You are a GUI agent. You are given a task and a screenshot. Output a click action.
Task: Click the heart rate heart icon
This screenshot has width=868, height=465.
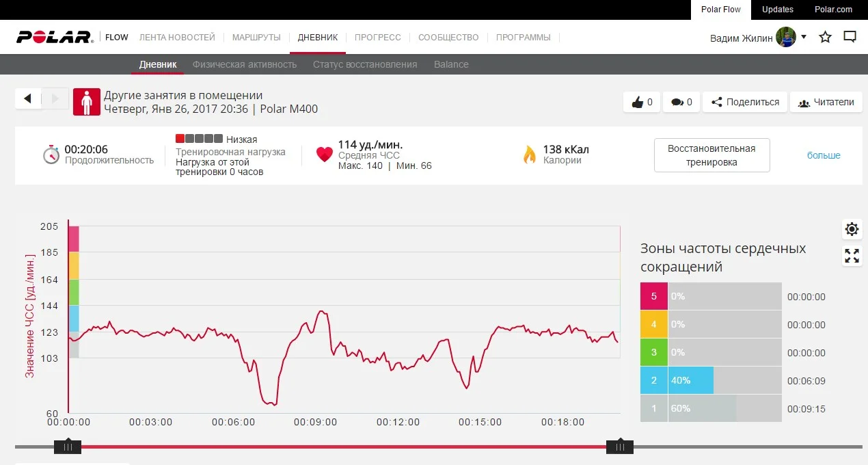click(324, 155)
